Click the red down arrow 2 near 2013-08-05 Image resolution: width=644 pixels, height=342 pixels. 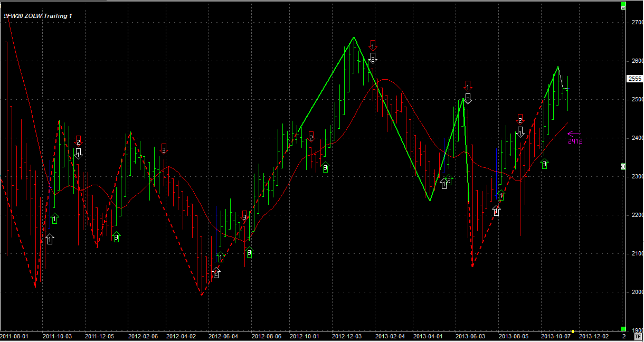click(520, 119)
